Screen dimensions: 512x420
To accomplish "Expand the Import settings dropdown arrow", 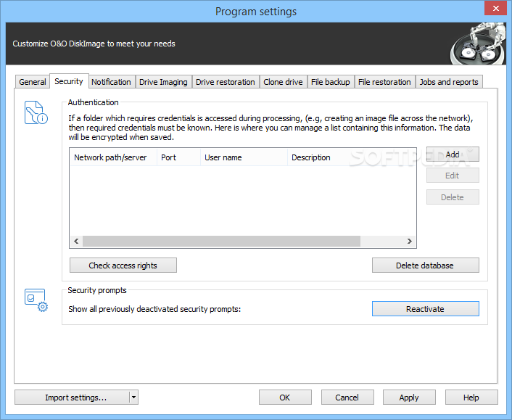I will click(x=134, y=397).
